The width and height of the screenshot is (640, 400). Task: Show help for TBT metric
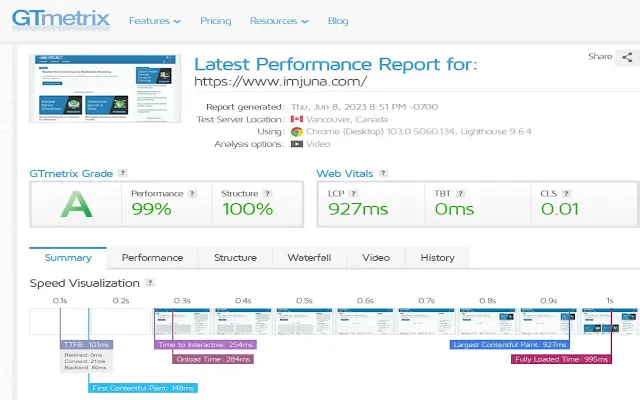click(x=460, y=193)
